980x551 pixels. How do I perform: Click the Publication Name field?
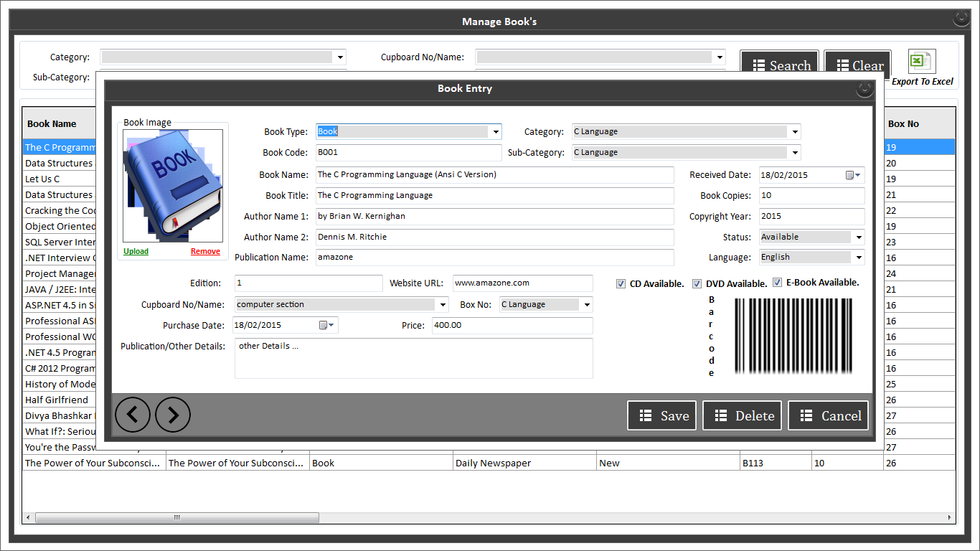pyautogui.click(x=495, y=258)
